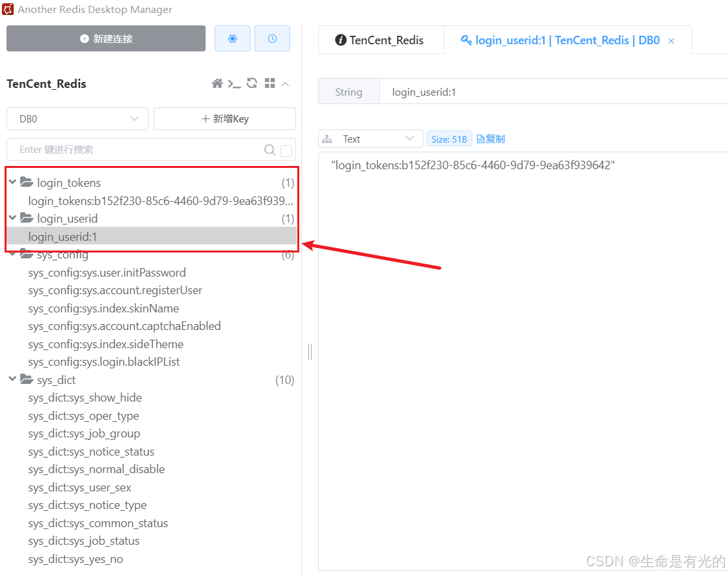Open sys_config:sys.user.initPassword key

tap(107, 273)
